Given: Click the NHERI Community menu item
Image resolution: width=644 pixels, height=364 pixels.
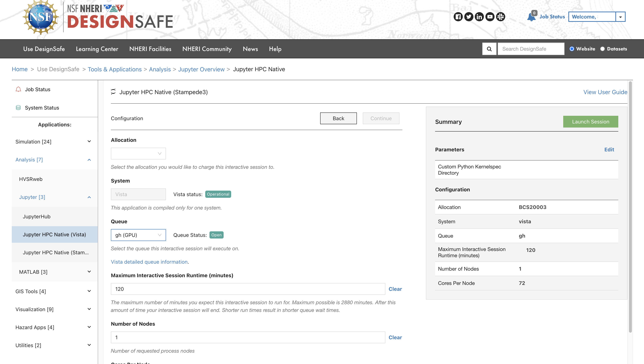Looking at the screenshot, I should (x=207, y=49).
